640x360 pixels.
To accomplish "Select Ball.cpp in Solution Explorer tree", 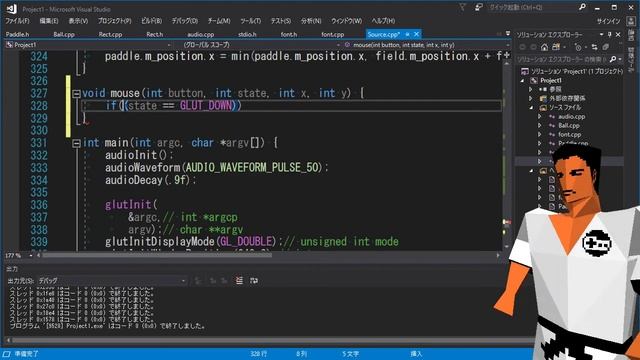I will click(x=569, y=125).
